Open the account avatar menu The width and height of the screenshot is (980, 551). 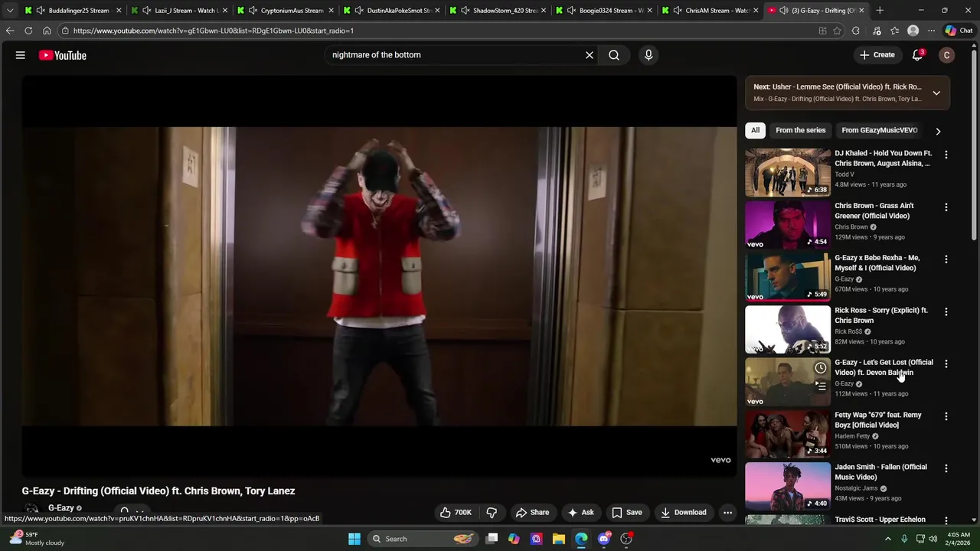tap(947, 55)
